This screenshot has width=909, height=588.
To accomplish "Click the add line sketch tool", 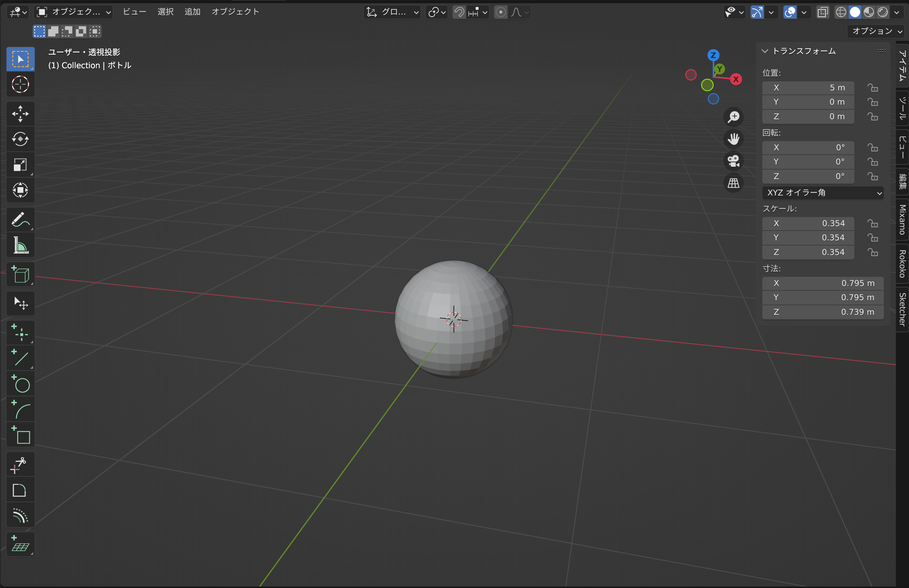I will pyautogui.click(x=21, y=358).
